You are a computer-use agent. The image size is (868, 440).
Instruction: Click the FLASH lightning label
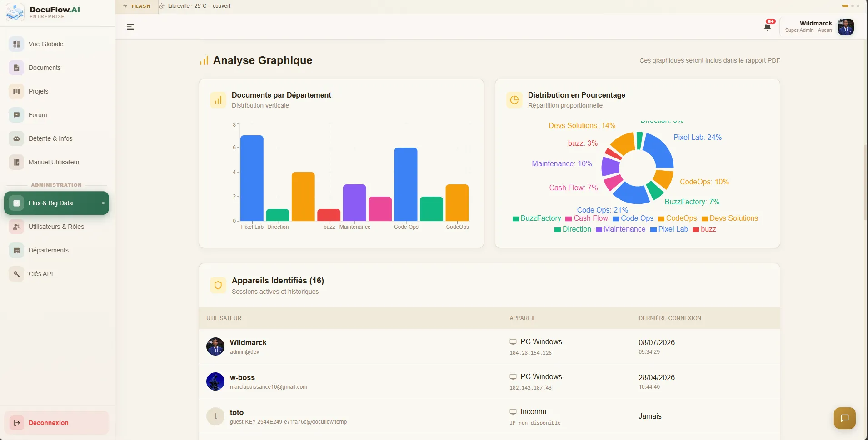[137, 6]
